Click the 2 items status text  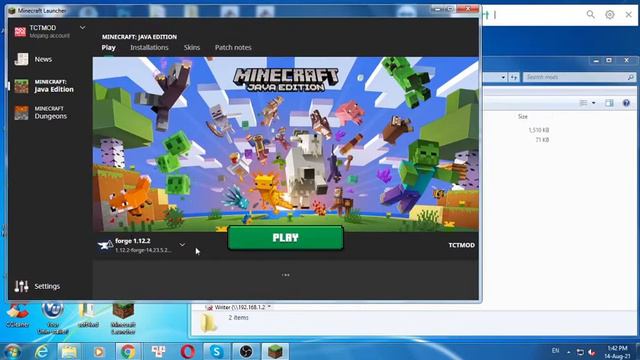click(238, 317)
